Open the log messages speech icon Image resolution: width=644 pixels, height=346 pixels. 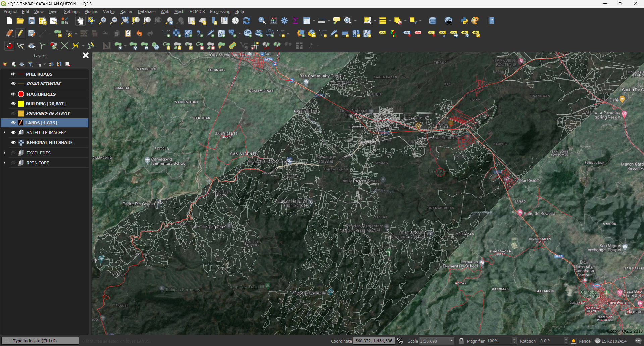pos(638,341)
